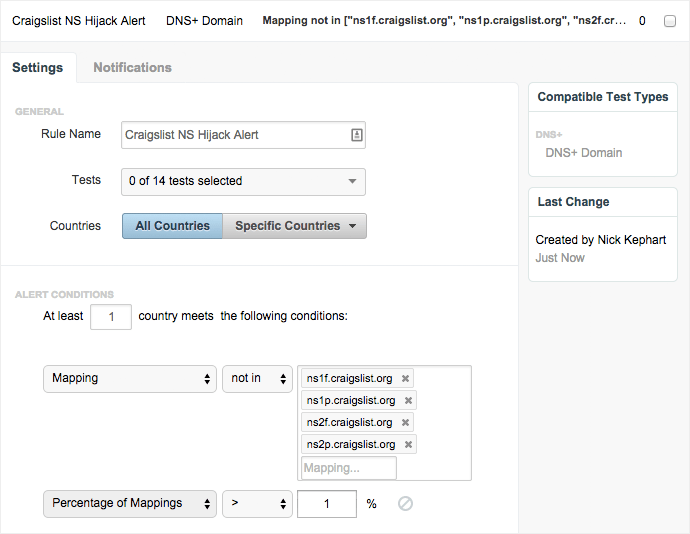This screenshot has width=690, height=534.
Task: Click the disabled remove condition icon
Action: pos(405,504)
